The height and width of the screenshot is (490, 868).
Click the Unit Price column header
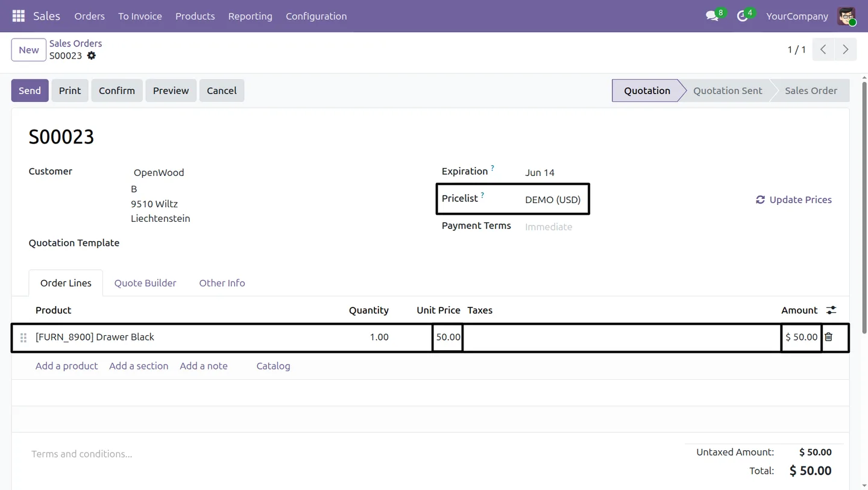click(438, 310)
